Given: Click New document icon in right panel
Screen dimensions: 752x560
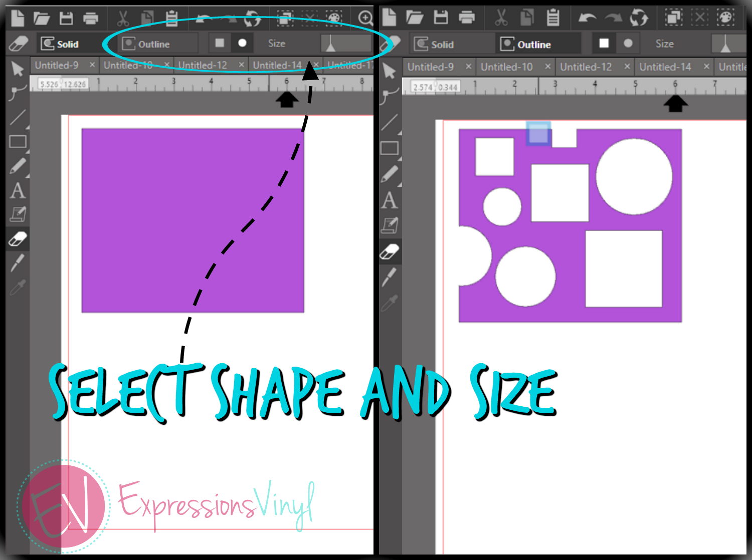Looking at the screenshot, I should pos(390,18).
